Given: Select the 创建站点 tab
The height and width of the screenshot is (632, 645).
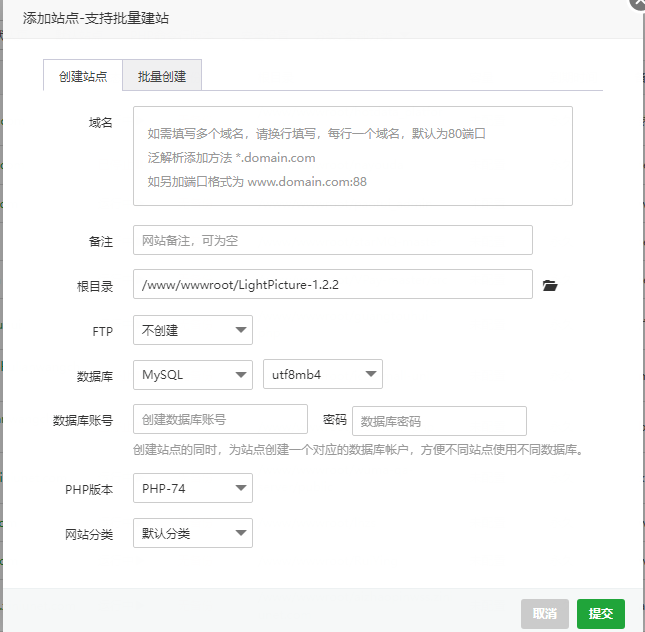Looking at the screenshot, I should 83,75.
